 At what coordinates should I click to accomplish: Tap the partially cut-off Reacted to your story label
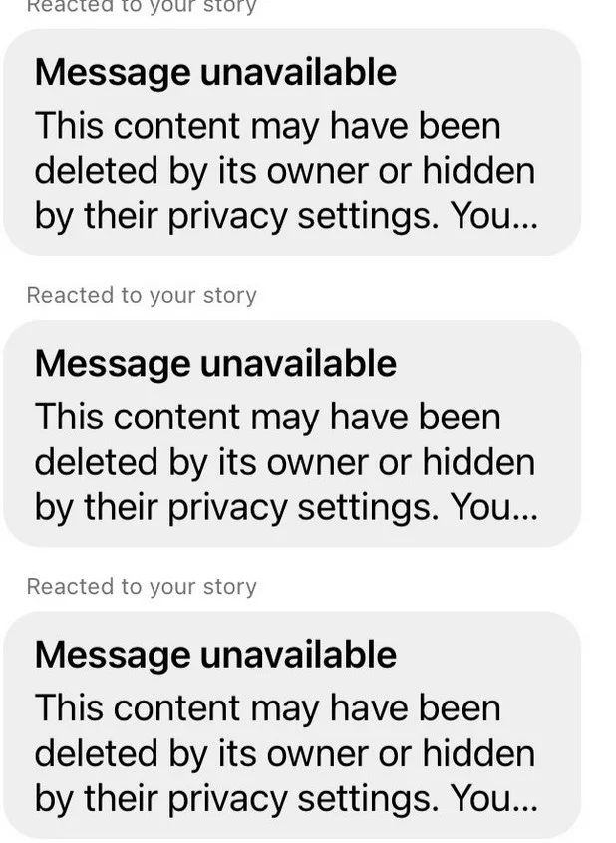click(142, 6)
